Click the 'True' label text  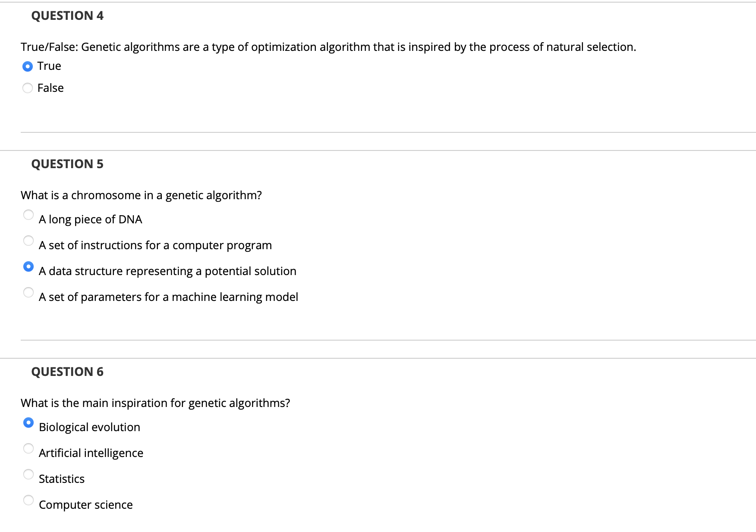pyautogui.click(x=48, y=66)
